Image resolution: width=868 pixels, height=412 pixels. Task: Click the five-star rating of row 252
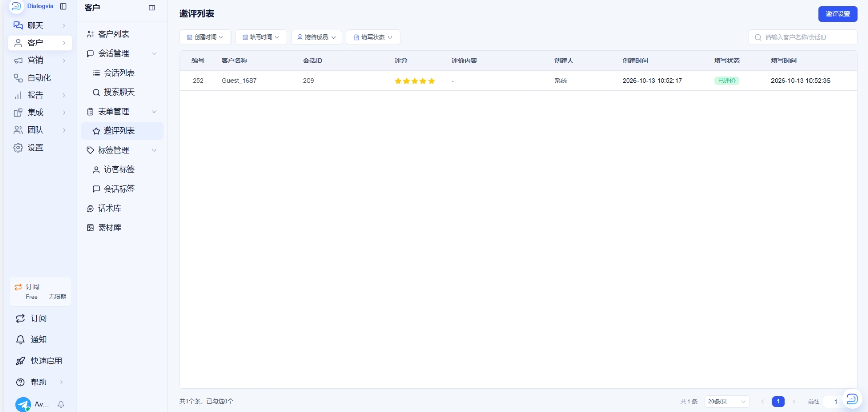point(415,81)
